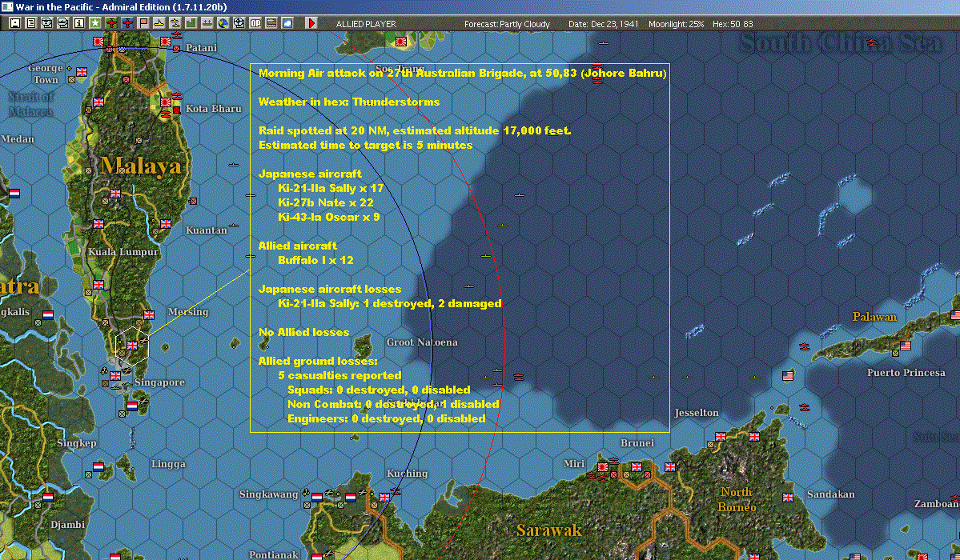960x560 pixels.
Task: Click the globe toolbar icon
Action: point(223,23)
